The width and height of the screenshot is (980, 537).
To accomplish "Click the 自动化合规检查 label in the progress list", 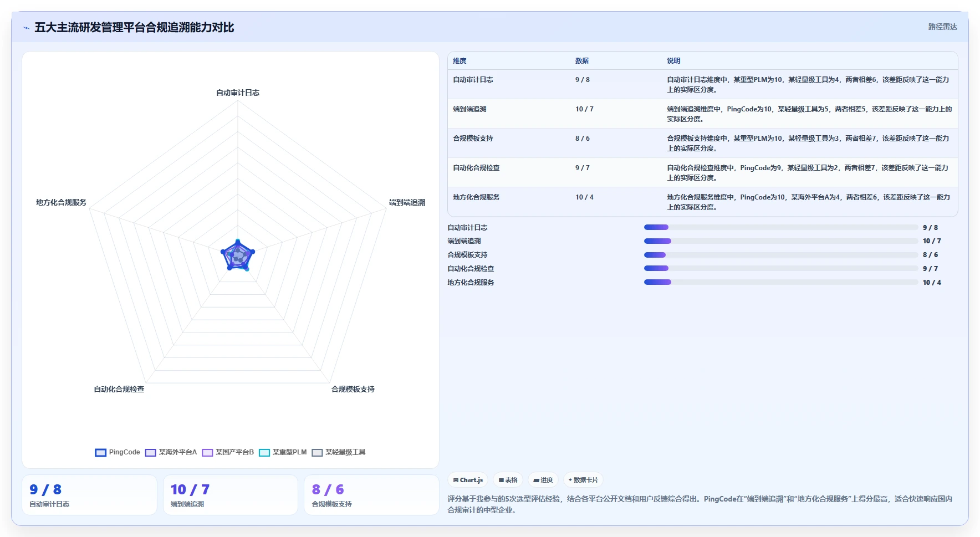I will coord(471,269).
